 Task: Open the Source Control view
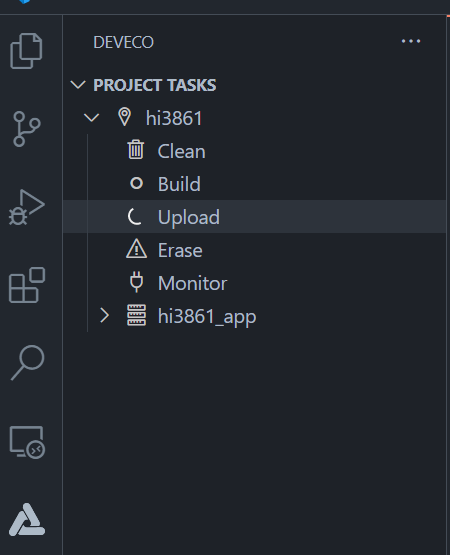point(27,129)
